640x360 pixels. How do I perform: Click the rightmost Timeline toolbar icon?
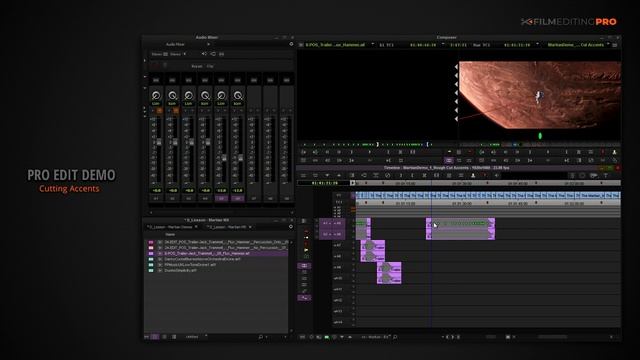(x=606, y=176)
